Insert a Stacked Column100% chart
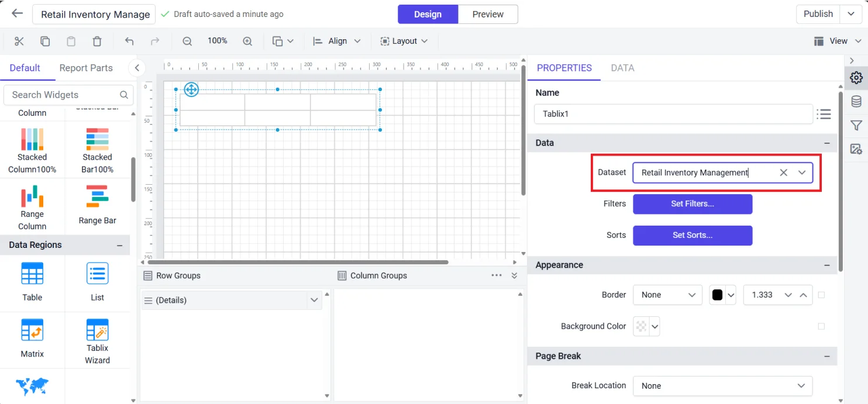Screen dimensions: 868x404 point(32,149)
